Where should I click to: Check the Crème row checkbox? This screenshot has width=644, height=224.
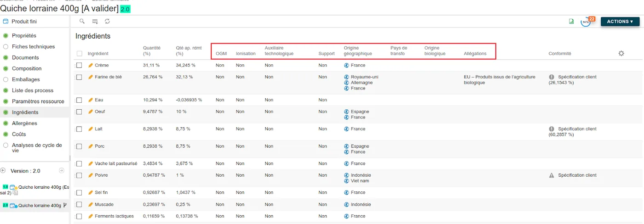click(x=79, y=65)
